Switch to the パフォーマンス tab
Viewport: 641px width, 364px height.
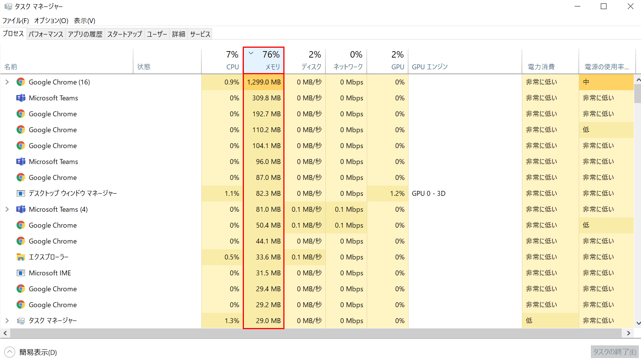pyautogui.click(x=46, y=34)
